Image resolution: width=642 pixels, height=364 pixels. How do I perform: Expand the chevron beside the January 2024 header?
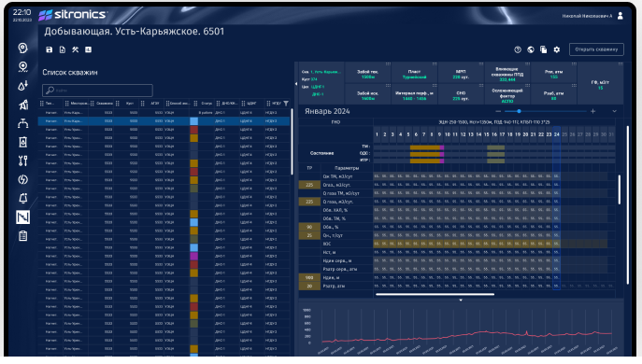[614, 111]
